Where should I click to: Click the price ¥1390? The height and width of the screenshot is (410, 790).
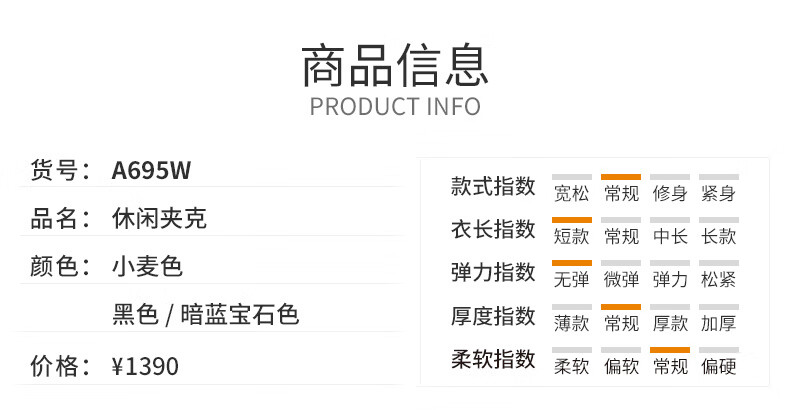pos(145,366)
